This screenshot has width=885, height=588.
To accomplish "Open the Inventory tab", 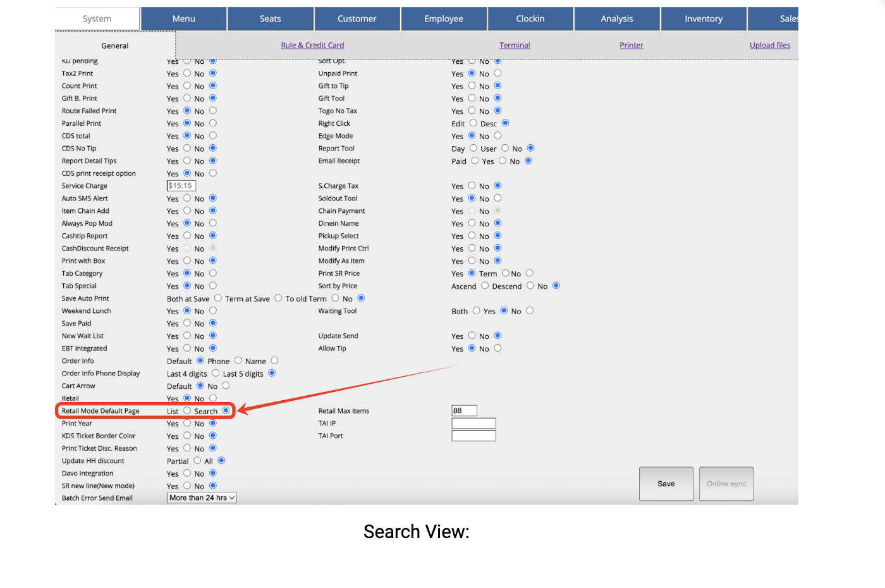I will (704, 19).
